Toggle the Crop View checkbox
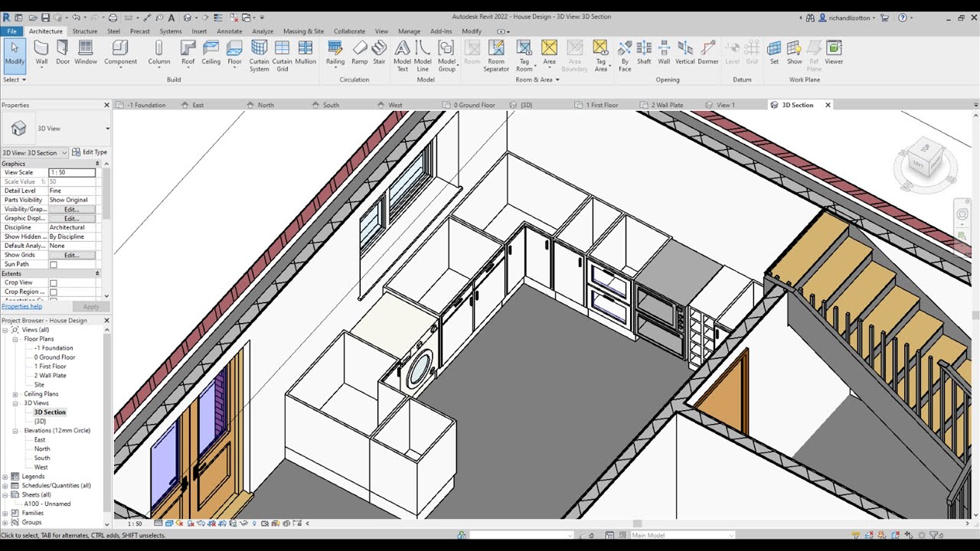Viewport: 980px width, 551px height. pyautogui.click(x=54, y=283)
